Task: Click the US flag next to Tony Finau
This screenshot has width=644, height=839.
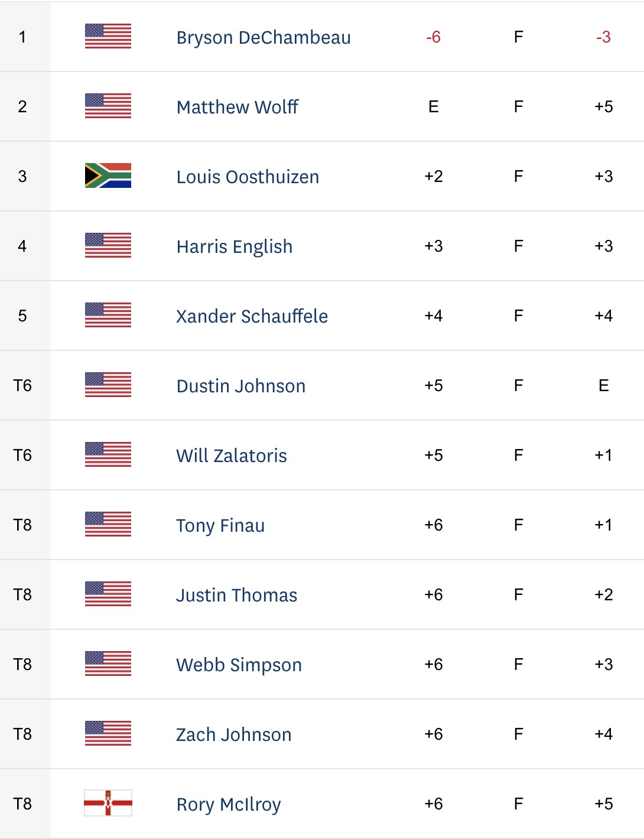Action: coord(108,524)
